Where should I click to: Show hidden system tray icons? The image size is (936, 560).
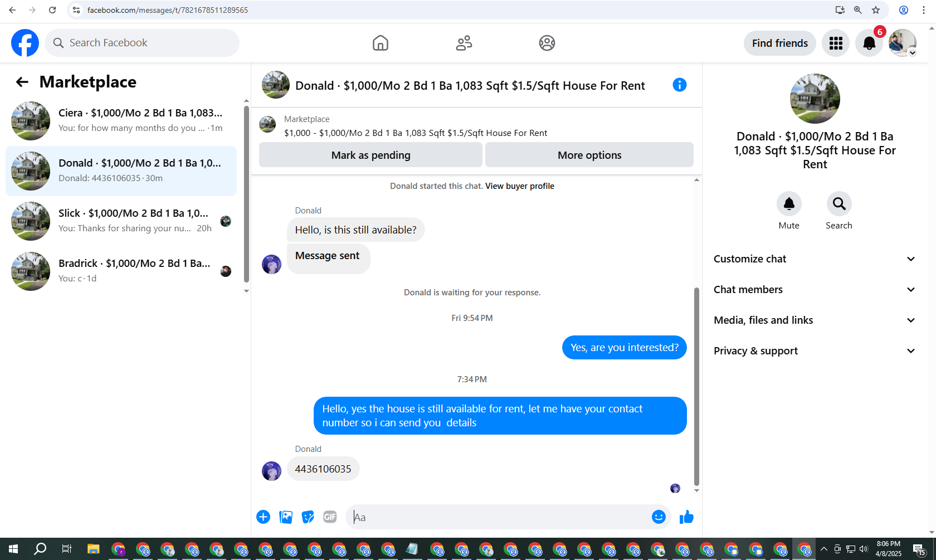(824, 549)
